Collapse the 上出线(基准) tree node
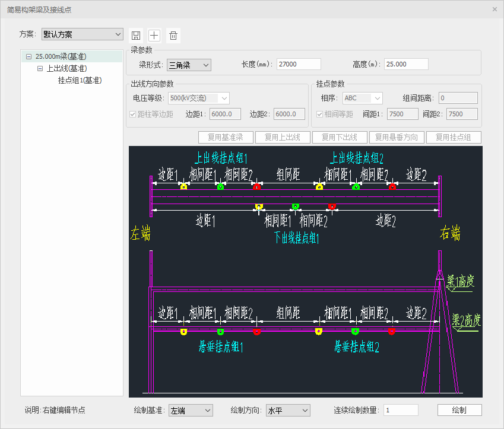The image size is (504, 429). (x=40, y=69)
